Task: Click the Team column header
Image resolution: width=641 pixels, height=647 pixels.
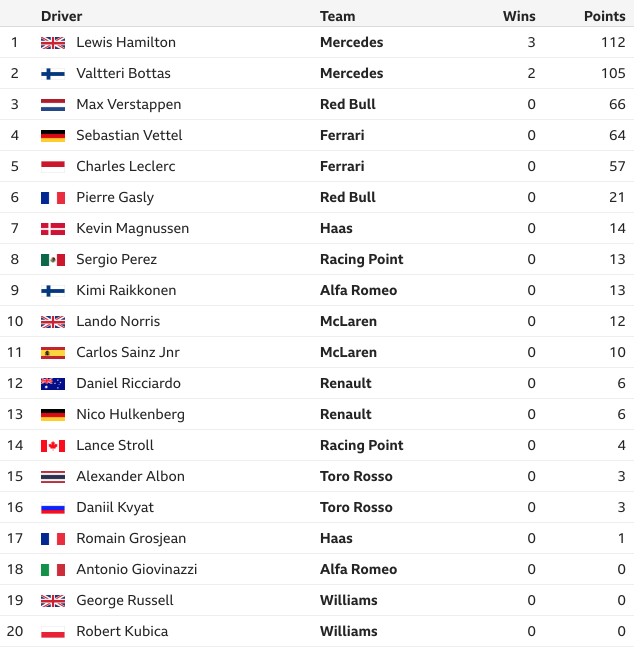Action: pyautogui.click(x=337, y=16)
